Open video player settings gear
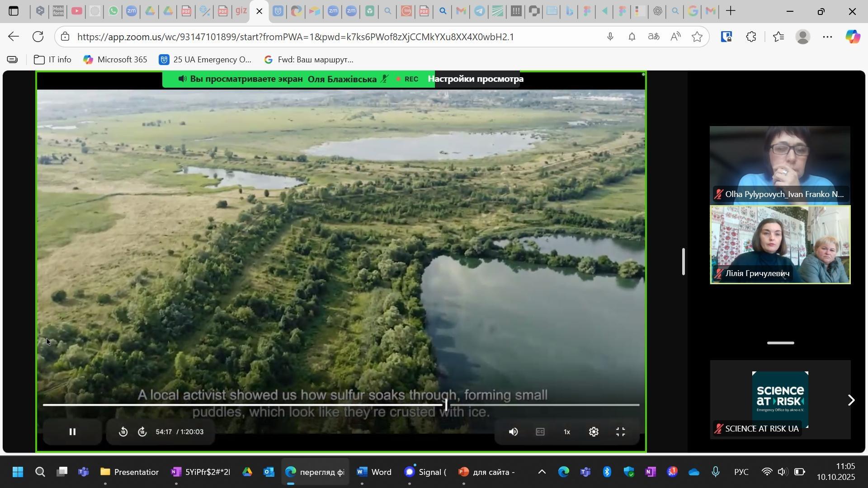 tap(594, 432)
